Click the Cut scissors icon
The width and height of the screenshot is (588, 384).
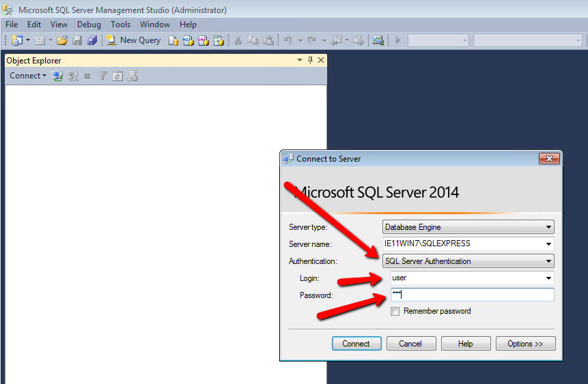pyautogui.click(x=238, y=40)
